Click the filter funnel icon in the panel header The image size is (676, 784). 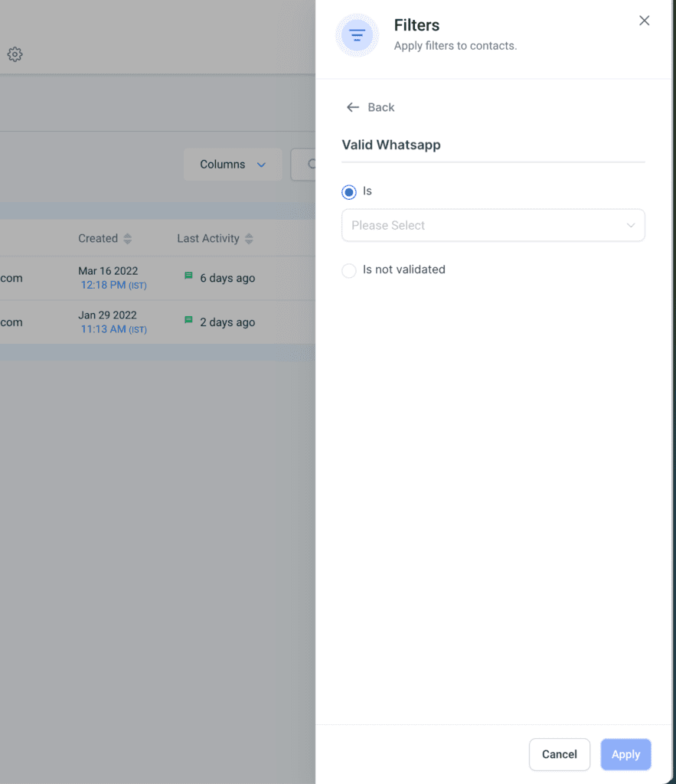pyautogui.click(x=357, y=35)
